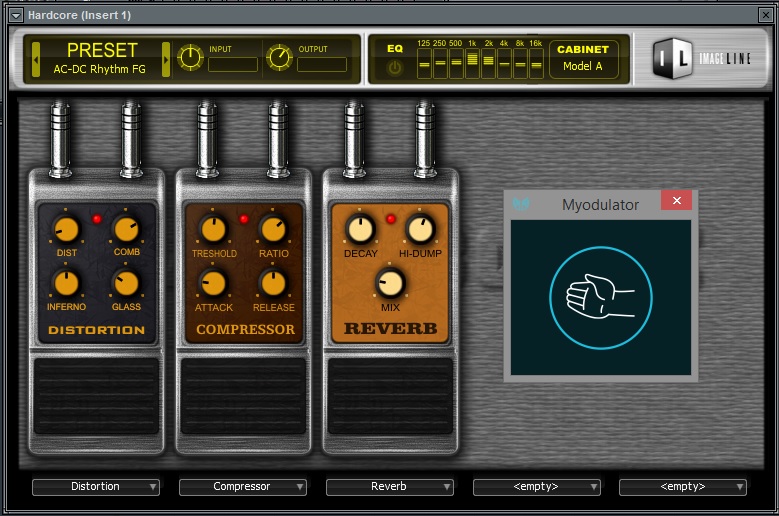This screenshot has width=779, height=516.
Task: Click the Compressor pedal red LED
Action: [x=244, y=219]
